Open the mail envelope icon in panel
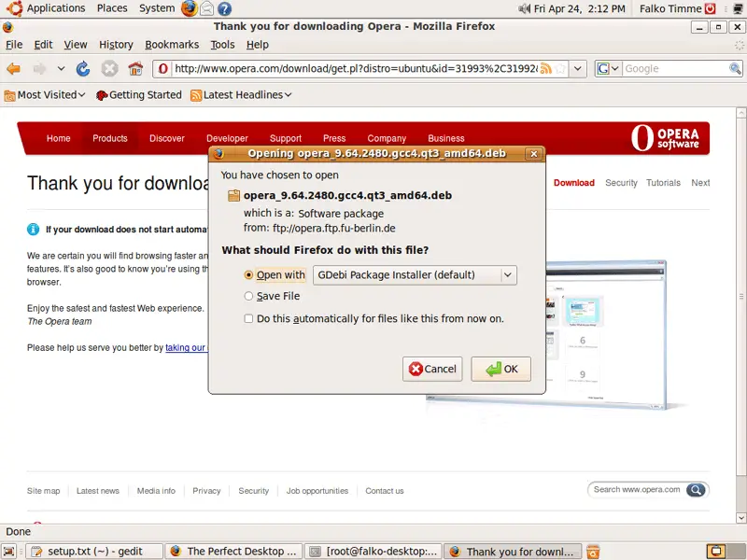 [x=206, y=8]
